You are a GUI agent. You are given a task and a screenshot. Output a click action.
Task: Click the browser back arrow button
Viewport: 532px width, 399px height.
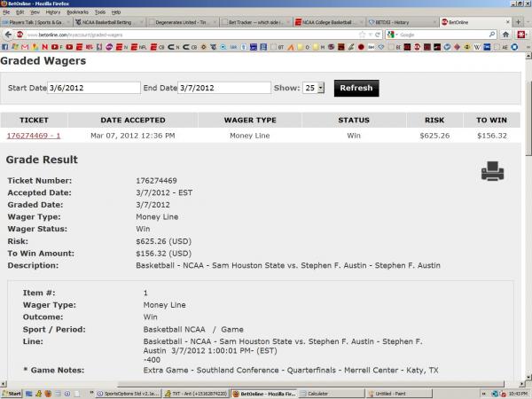[7, 34]
